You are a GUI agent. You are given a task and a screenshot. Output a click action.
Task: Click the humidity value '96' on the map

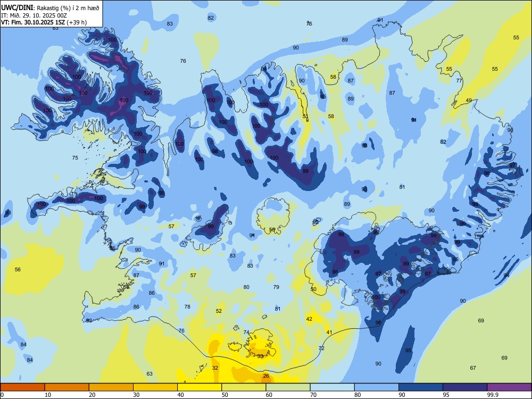tap(378, 323)
